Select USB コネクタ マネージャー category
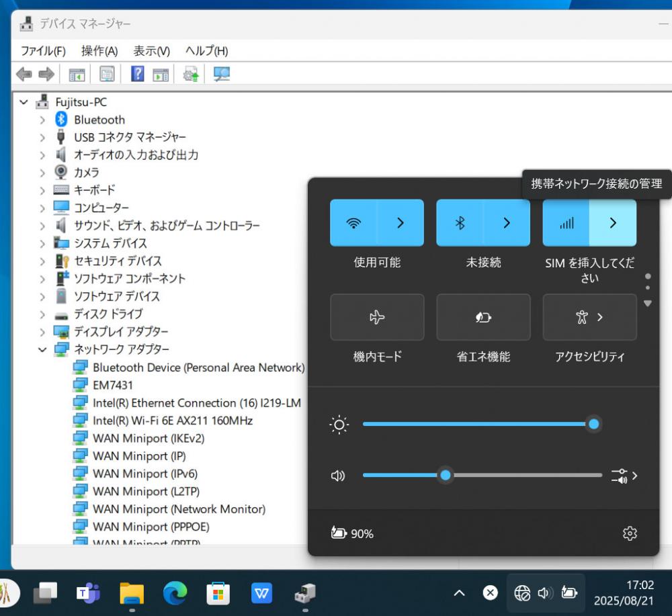This screenshot has width=672, height=616. pos(130,138)
